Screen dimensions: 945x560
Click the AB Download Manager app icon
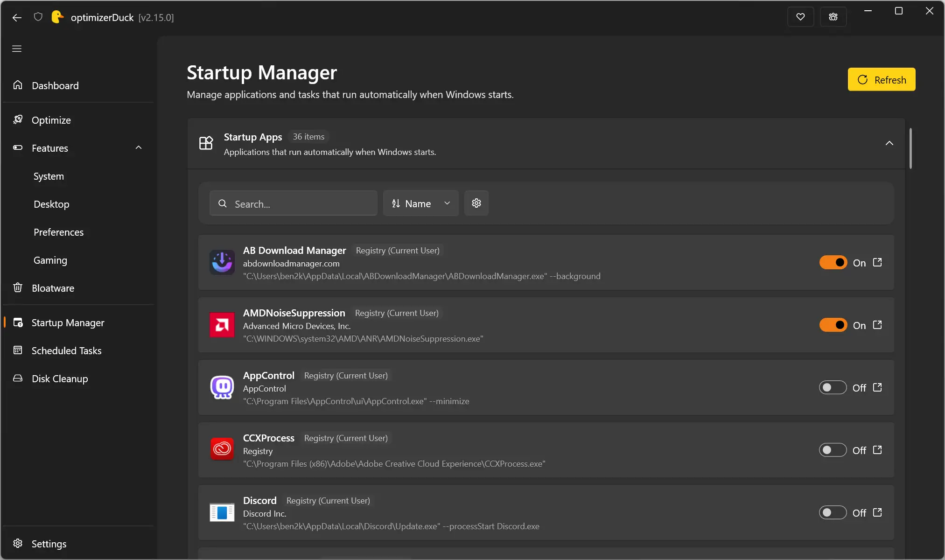pyautogui.click(x=222, y=262)
